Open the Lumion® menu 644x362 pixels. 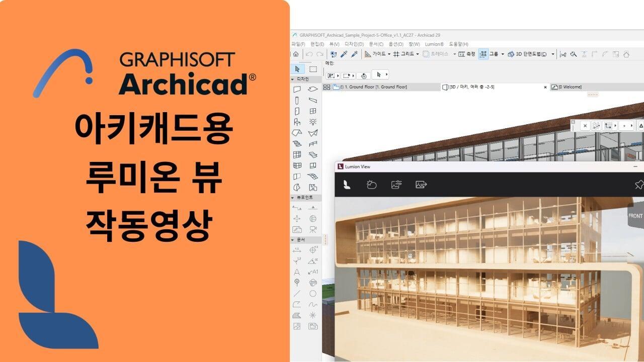434,44
